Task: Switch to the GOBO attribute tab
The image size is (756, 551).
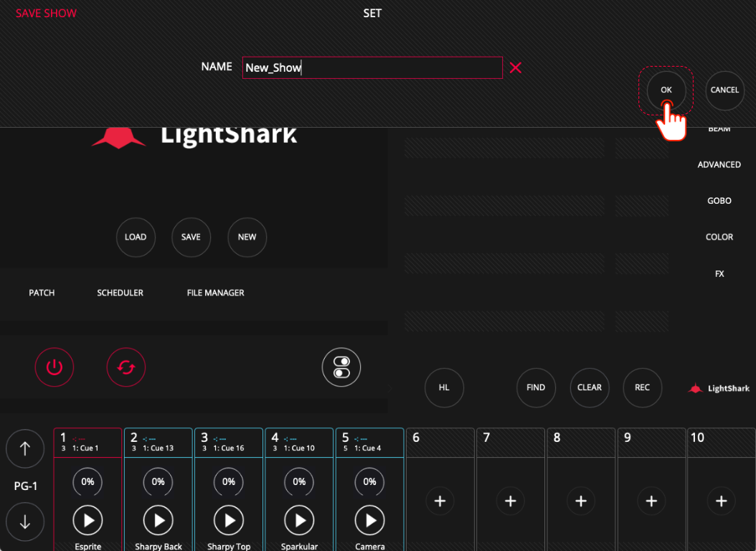Action: 719,201
